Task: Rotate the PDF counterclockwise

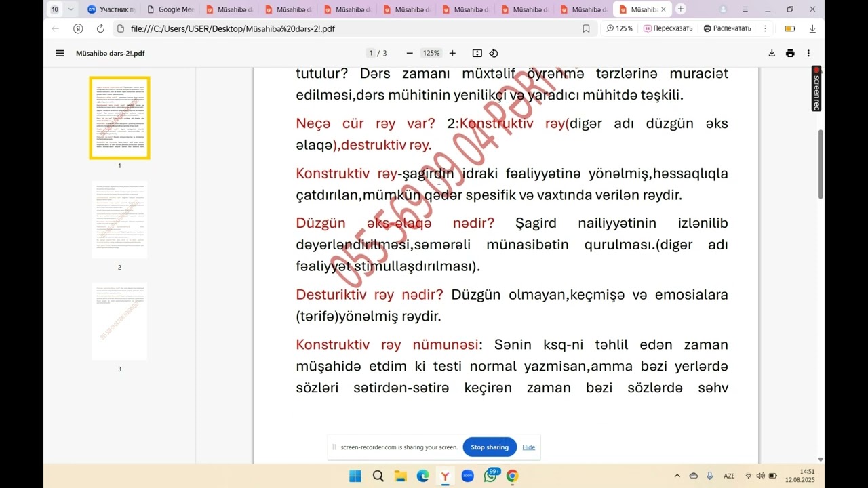Action: (494, 53)
